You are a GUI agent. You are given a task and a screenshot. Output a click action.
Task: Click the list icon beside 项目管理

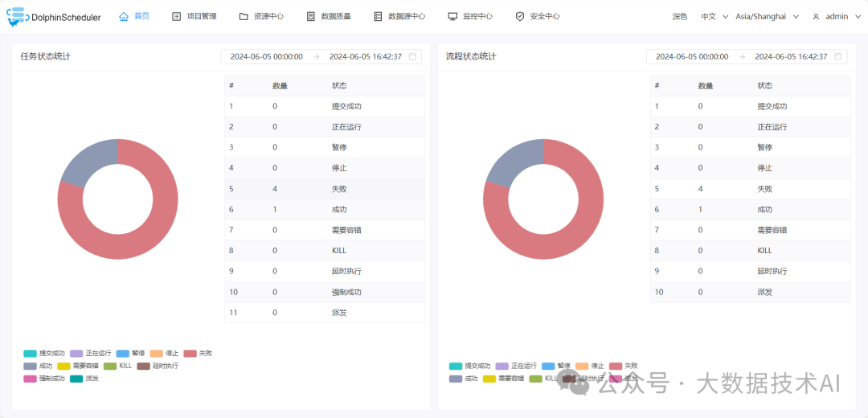177,17
